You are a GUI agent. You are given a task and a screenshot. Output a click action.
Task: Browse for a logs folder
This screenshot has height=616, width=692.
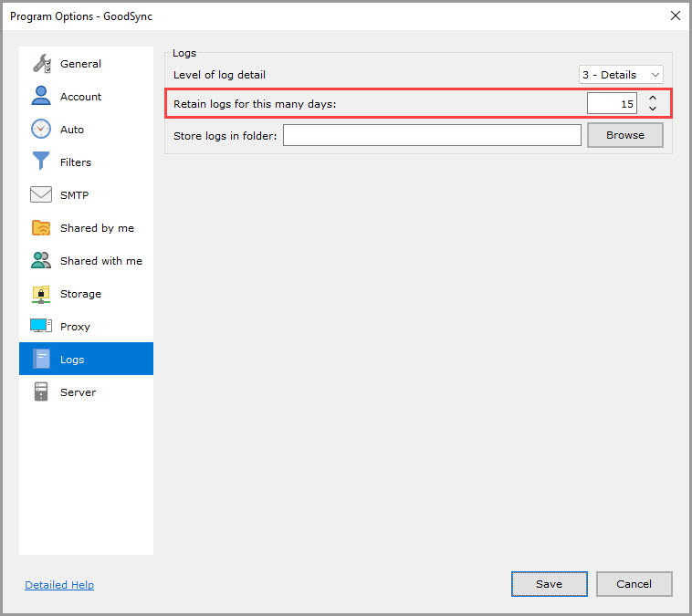coord(625,135)
